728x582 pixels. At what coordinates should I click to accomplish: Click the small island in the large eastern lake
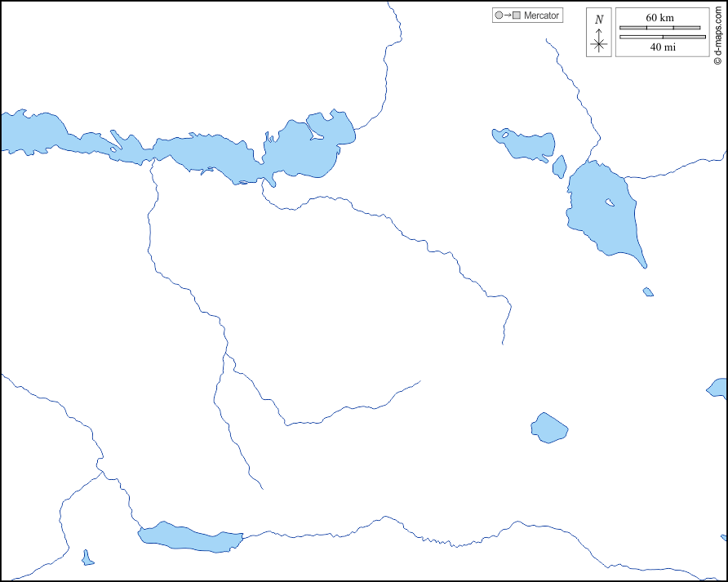[610, 202]
